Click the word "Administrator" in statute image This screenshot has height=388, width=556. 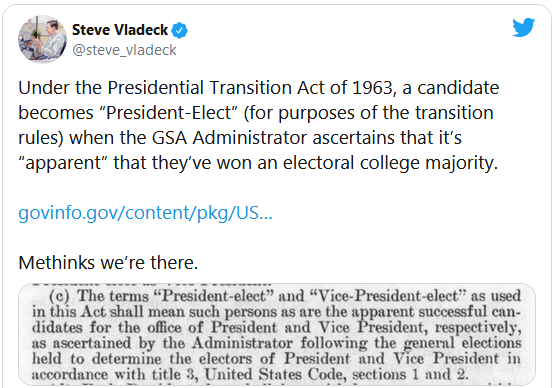point(242,343)
